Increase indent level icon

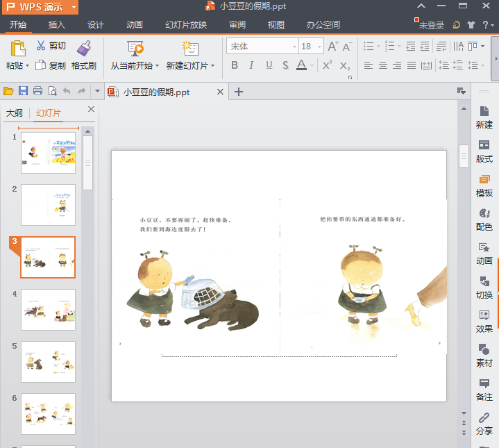click(x=425, y=46)
